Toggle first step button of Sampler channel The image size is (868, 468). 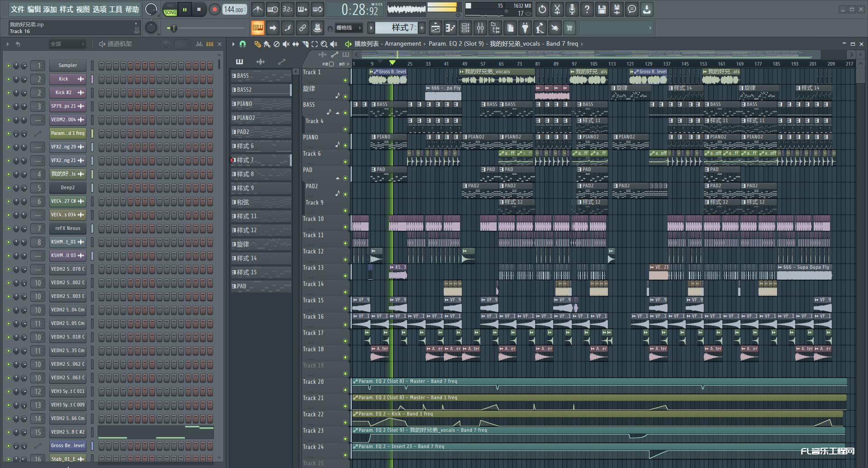(102, 66)
